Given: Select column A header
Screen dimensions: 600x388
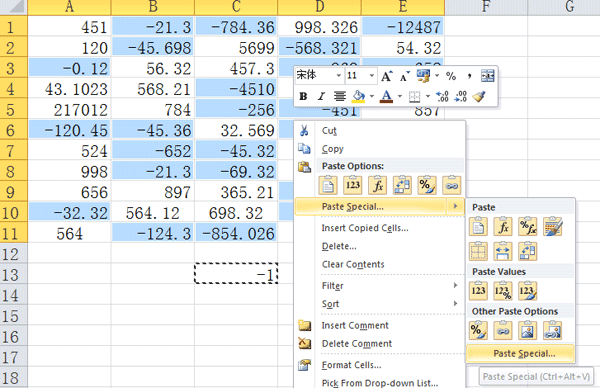Looking at the screenshot, I should [x=69, y=7].
